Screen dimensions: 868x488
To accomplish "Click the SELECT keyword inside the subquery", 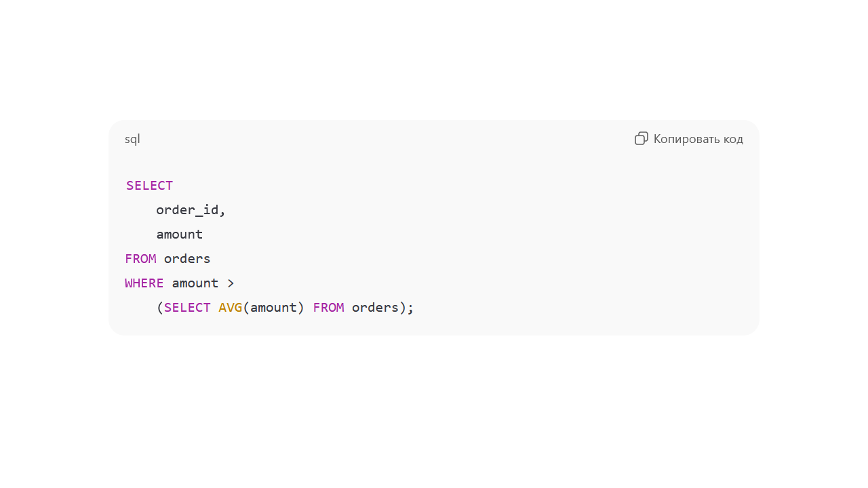I will tap(187, 308).
